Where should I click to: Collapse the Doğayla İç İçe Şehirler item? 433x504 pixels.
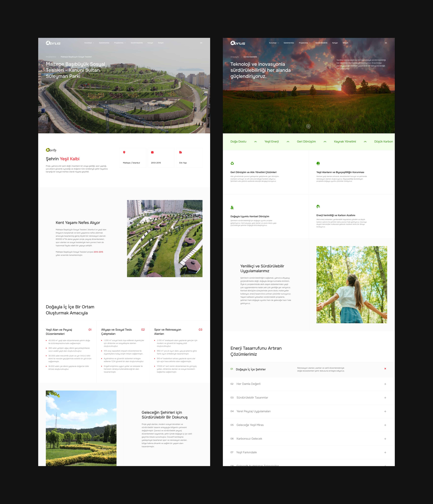385,369
